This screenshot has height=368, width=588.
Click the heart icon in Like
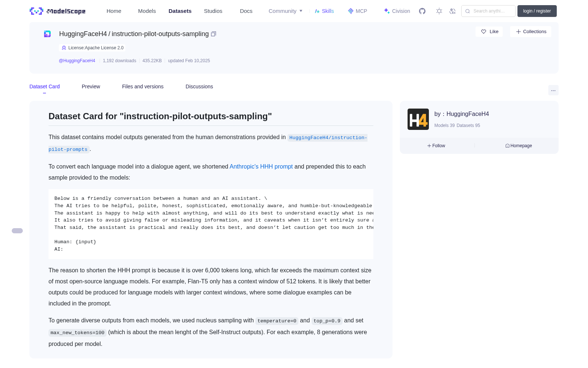[x=484, y=32]
